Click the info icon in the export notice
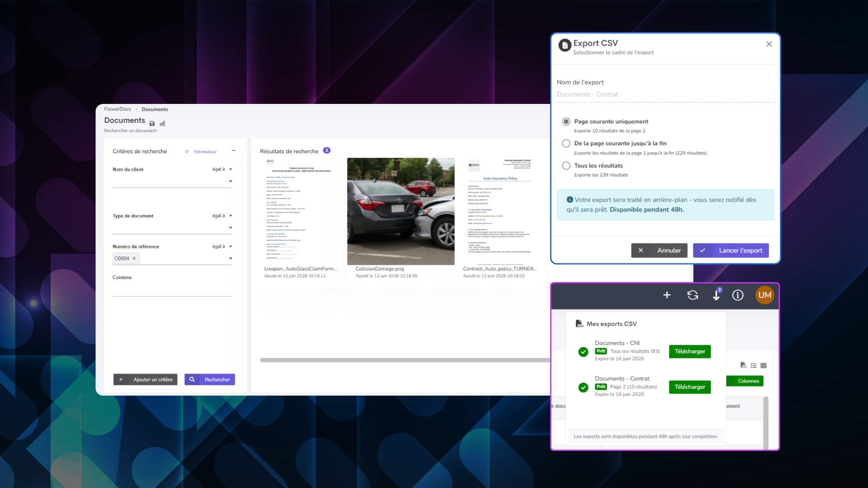 pos(570,200)
